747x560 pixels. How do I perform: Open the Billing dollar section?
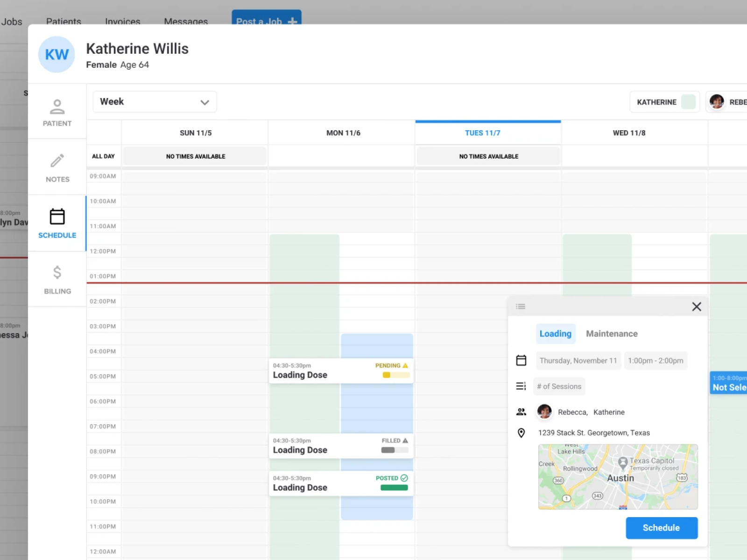(x=57, y=279)
